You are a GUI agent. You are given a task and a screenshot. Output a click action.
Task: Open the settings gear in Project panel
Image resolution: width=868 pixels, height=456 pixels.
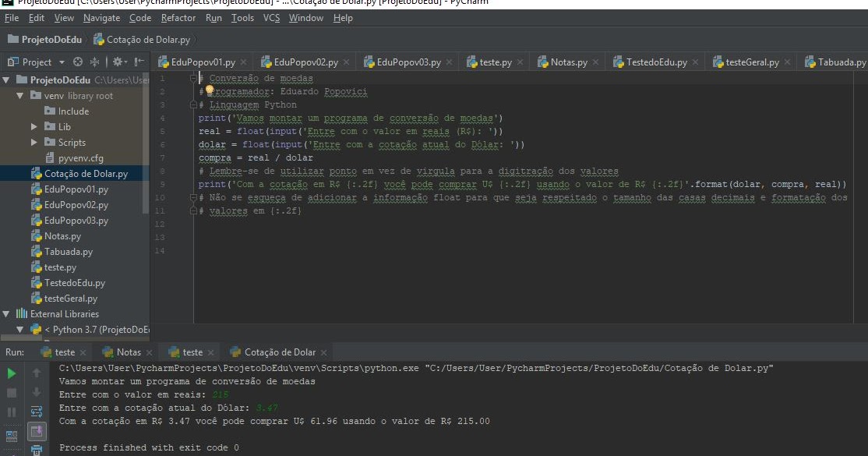coord(118,62)
